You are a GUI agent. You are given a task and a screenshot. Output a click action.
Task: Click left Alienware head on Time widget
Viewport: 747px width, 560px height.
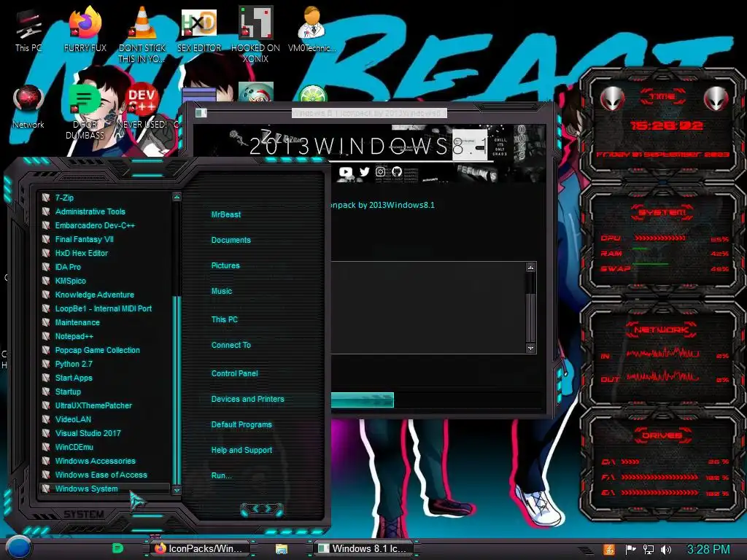[x=612, y=98]
